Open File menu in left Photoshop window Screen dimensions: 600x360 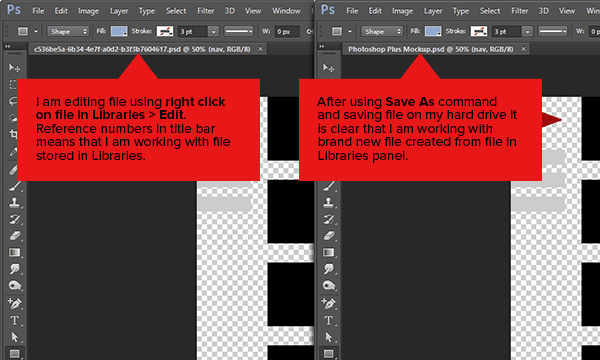(38, 11)
